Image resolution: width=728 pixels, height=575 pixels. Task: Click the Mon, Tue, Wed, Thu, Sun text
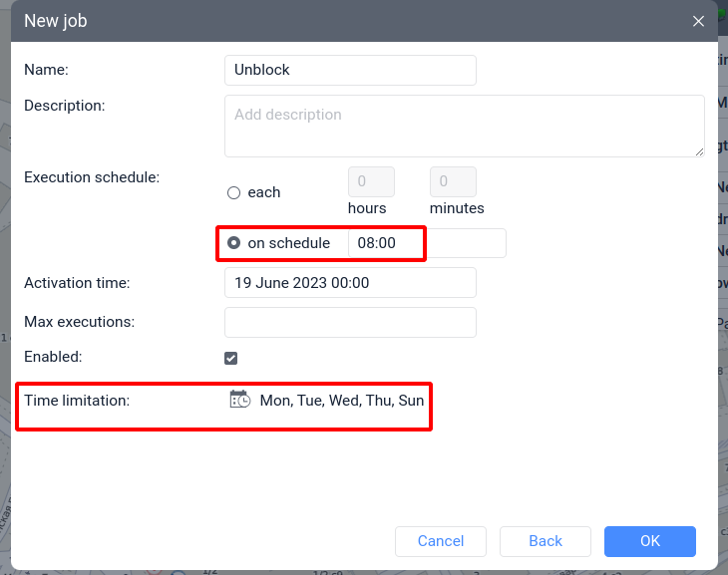click(341, 401)
